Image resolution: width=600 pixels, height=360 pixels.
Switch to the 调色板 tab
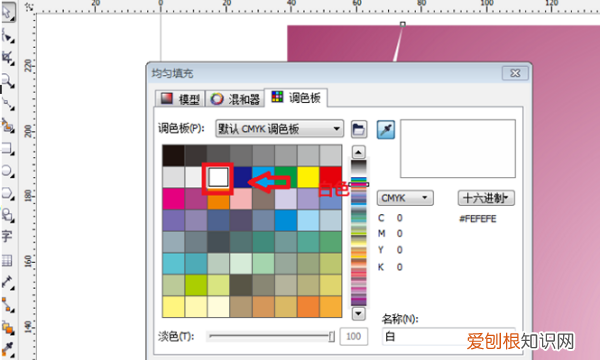[x=296, y=98]
